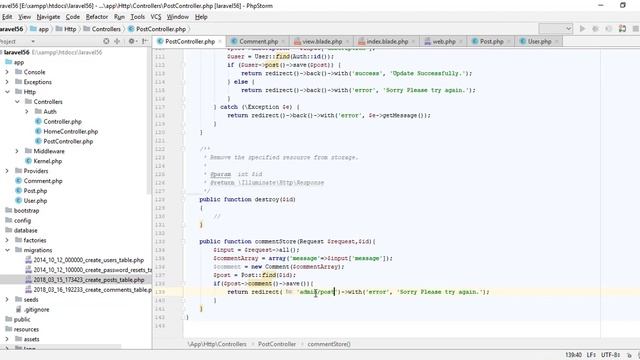The height and width of the screenshot is (360, 640).
Task: Expand the Exceptions folder
Action: 7,82
